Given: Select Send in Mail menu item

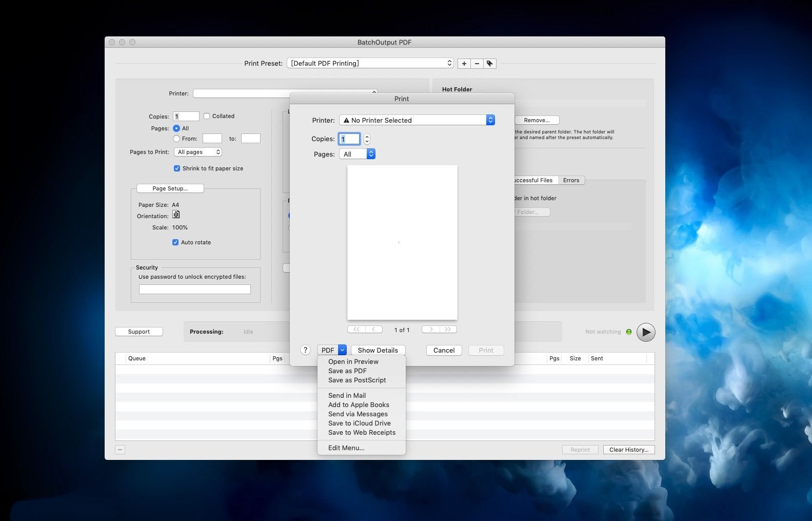Looking at the screenshot, I should (x=347, y=396).
